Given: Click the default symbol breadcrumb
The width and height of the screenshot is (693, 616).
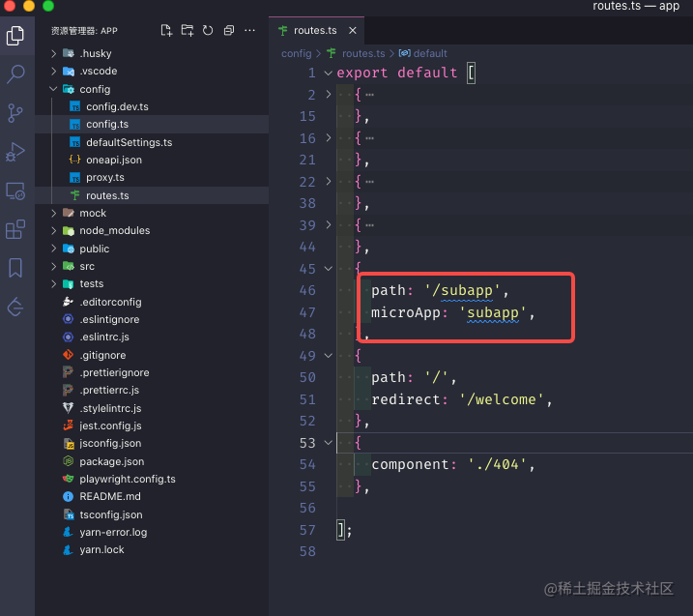Looking at the screenshot, I should (430, 53).
